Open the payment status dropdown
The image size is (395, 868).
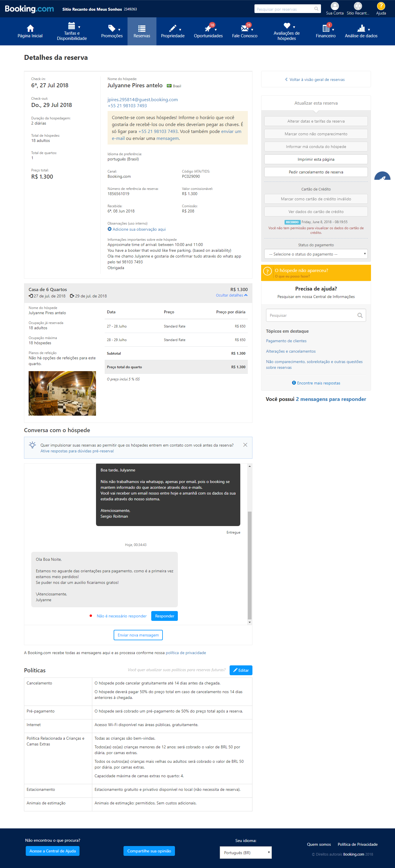point(316,254)
